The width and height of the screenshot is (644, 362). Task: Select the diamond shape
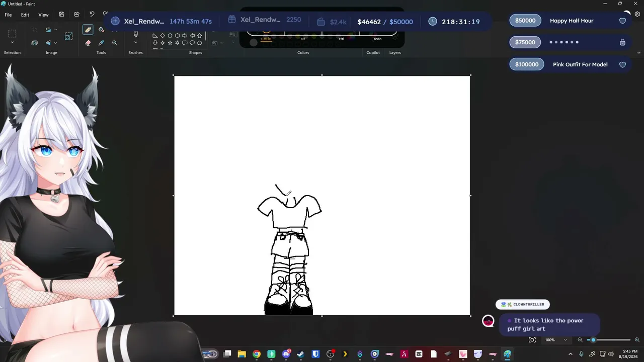163,36
